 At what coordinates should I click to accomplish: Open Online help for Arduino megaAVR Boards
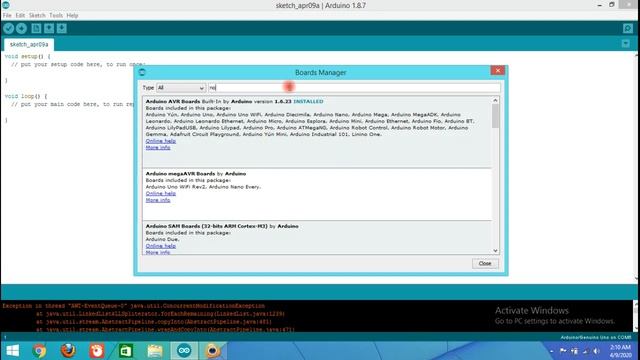(161, 193)
